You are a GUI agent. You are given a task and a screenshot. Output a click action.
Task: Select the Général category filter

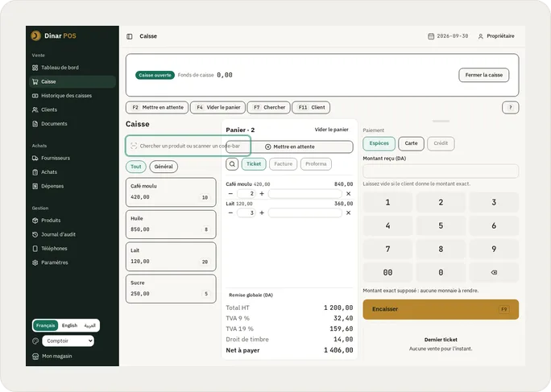pyautogui.click(x=164, y=167)
